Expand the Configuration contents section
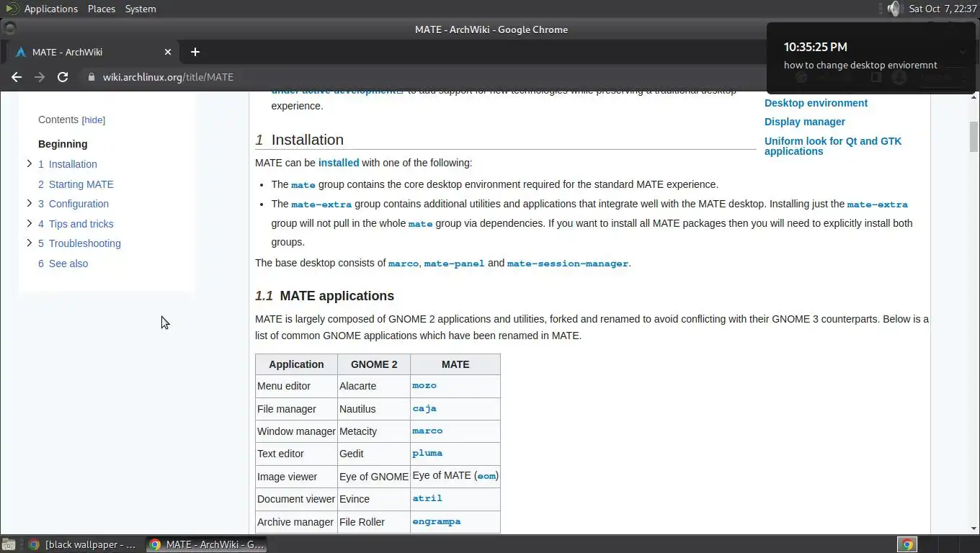Viewport: 980px width, 553px height. (29, 203)
